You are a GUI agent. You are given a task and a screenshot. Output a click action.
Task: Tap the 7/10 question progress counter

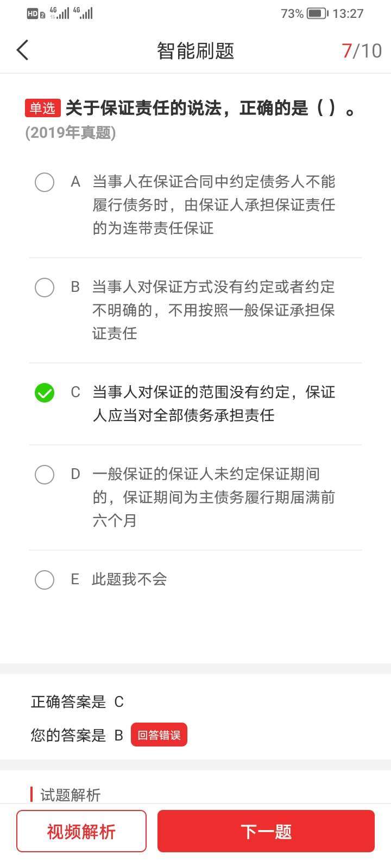coord(362,51)
